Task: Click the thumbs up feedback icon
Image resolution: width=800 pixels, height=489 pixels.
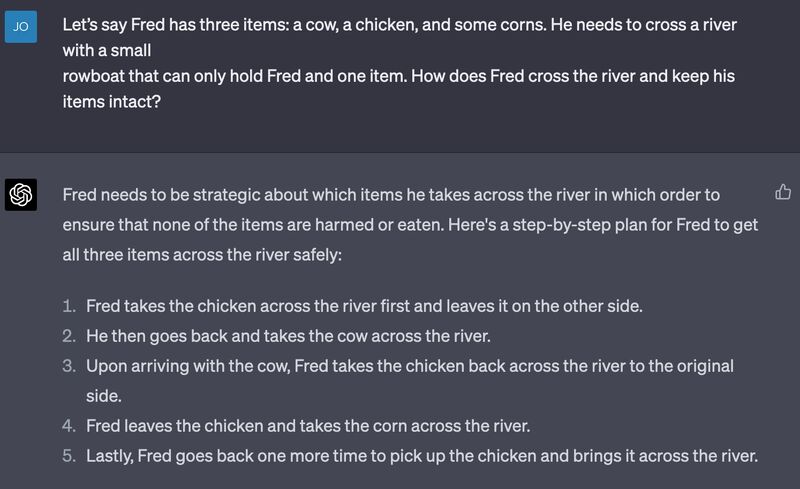Action: (783, 192)
